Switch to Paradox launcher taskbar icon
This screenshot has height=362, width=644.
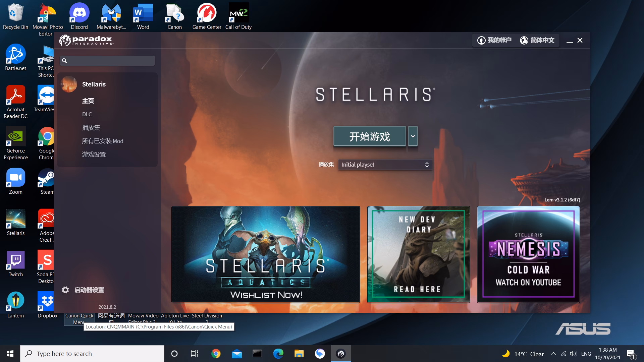[341, 354]
